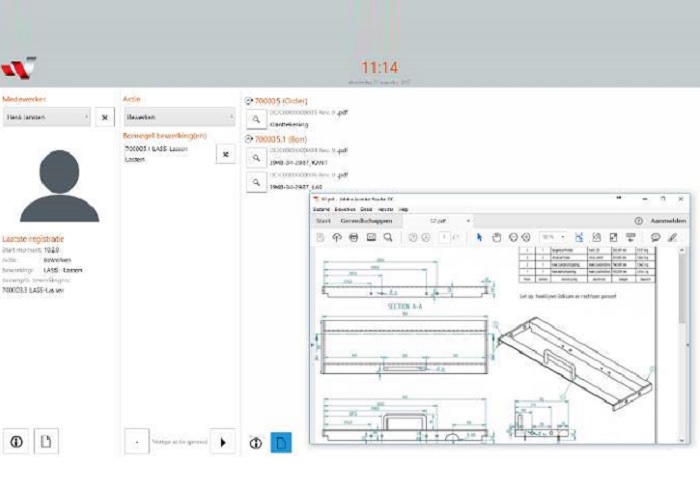The height and width of the screenshot is (500, 700).
Task: Click the info button under employee panel
Action: (17, 440)
